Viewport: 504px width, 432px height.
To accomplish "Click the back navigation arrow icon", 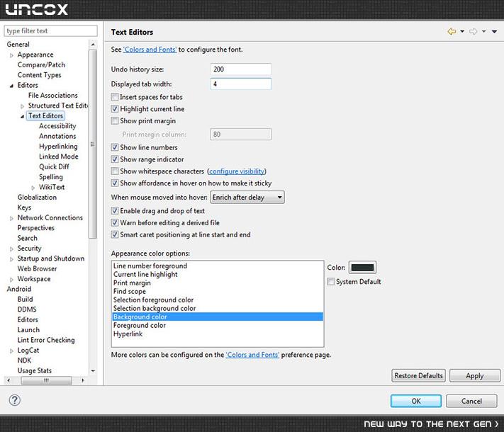I will coord(452,31).
